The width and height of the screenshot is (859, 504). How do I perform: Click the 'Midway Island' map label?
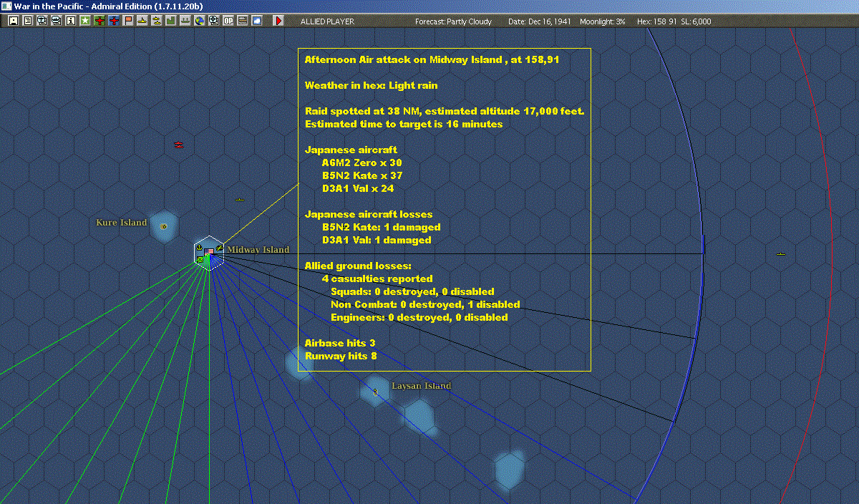[x=258, y=250]
